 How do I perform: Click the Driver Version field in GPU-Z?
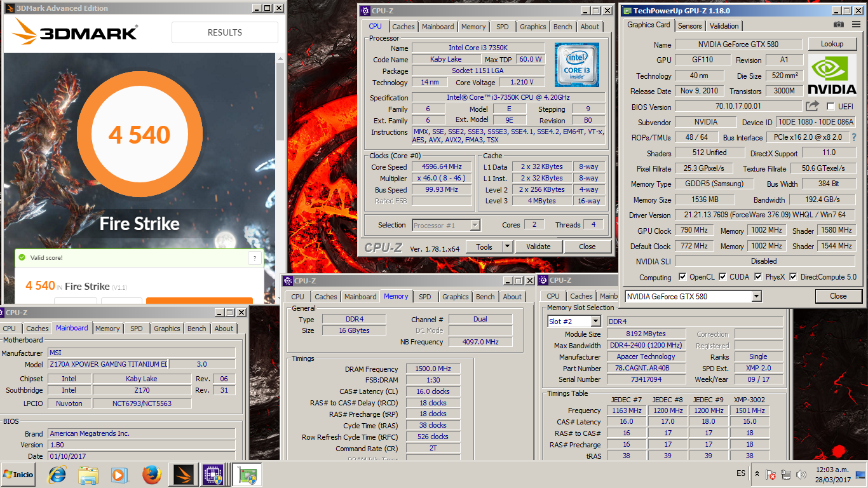coord(765,215)
